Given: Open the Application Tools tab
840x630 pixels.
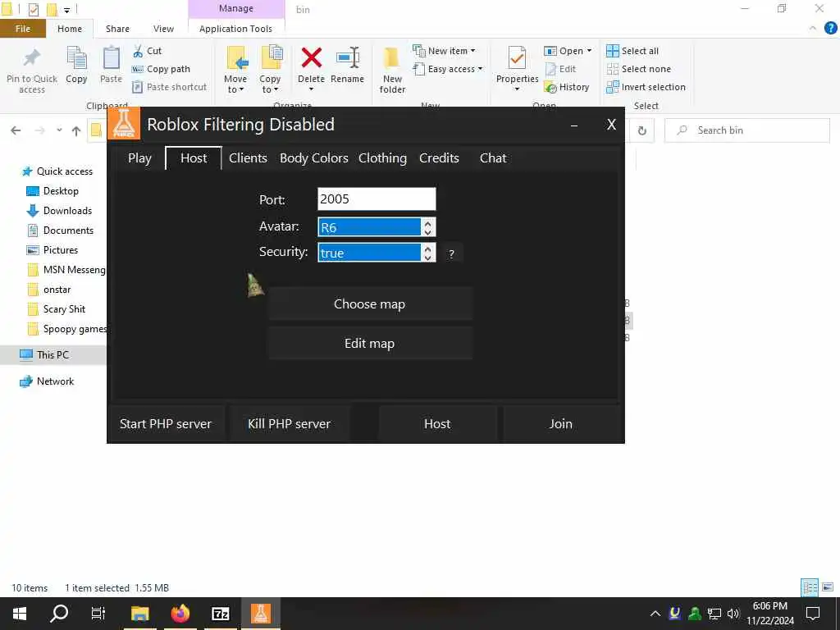Looking at the screenshot, I should [235, 29].
